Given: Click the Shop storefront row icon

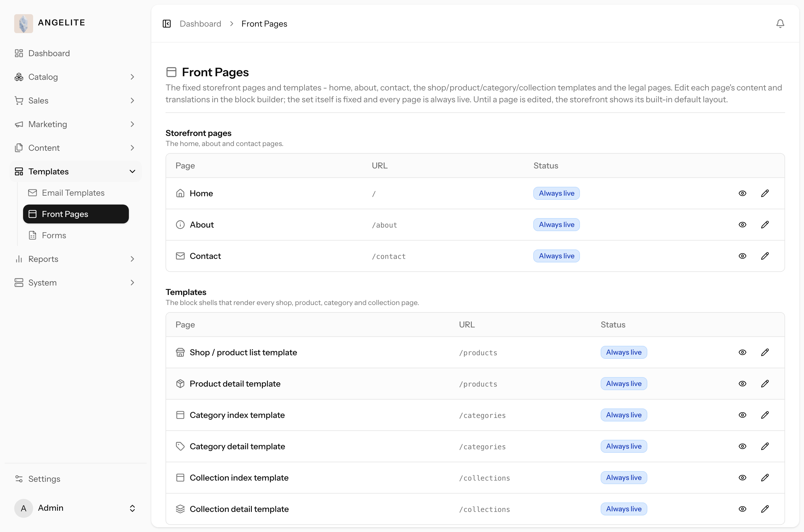Looking at the screenshot, I should click(x=180, y=352).
